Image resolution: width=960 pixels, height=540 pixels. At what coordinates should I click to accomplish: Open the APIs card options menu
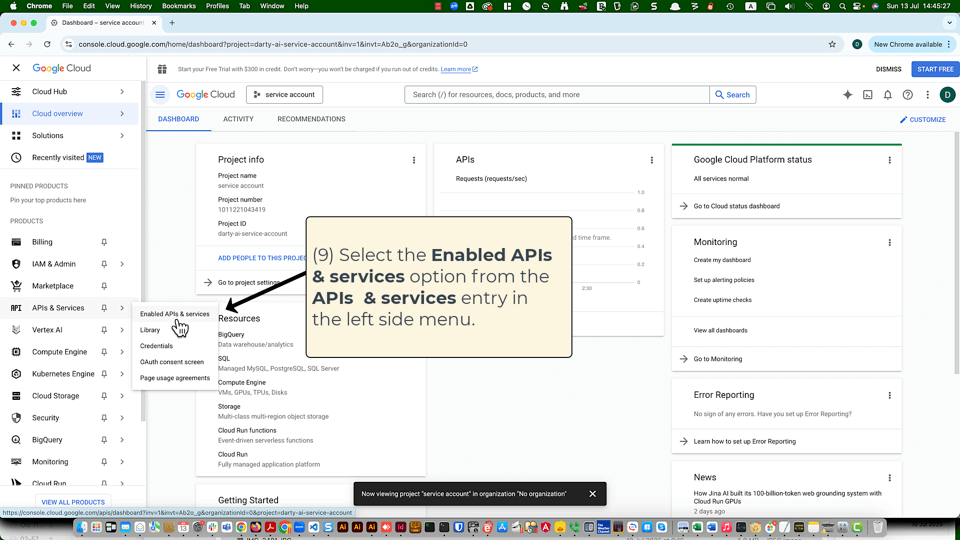pyautogui.click(x=651, y=160)
